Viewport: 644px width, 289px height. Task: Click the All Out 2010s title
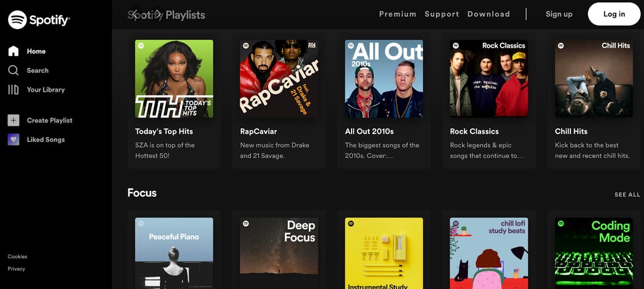(x=369, y=131)
